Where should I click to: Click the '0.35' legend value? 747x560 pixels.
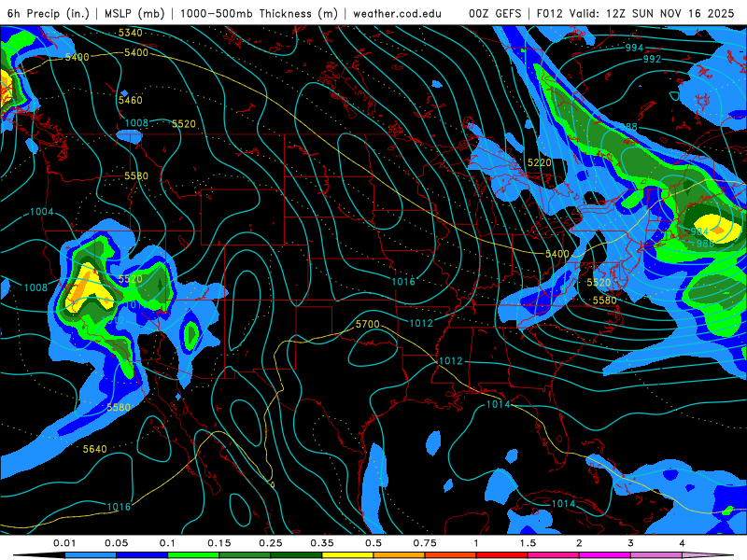coord(322,543)
